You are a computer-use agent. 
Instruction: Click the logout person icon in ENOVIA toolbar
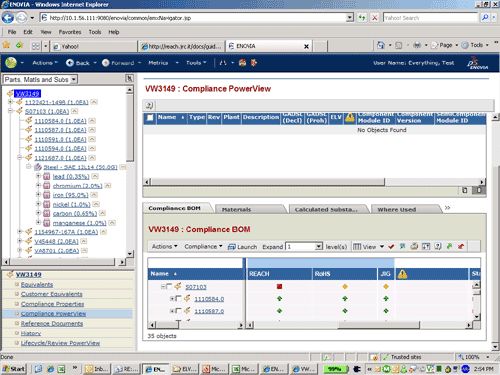click(x=254, y=63)
